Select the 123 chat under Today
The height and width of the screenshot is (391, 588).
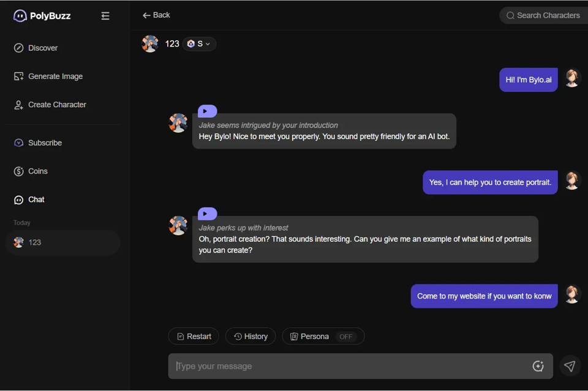coord(61,242)
